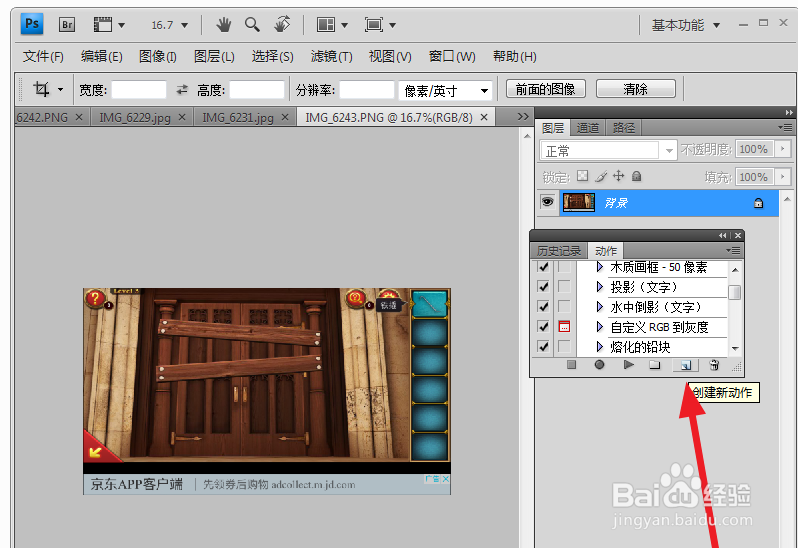
Task: Start recording with the record circle
Action: click(x=600, y=364)
